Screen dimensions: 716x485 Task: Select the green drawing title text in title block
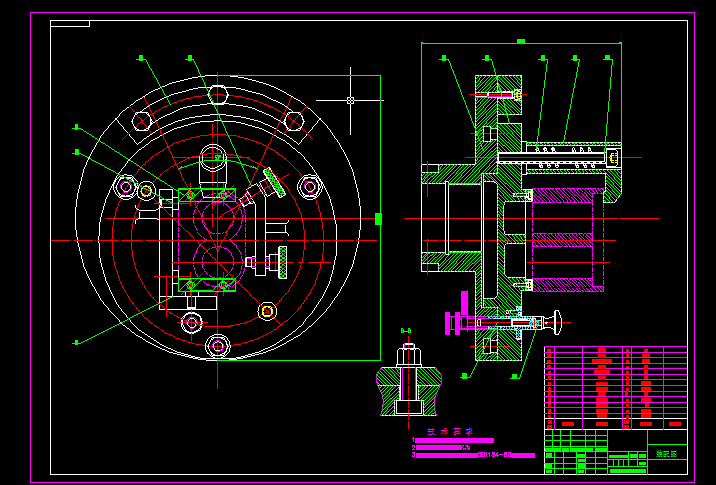pyautogui.click(x=666, y=454)
